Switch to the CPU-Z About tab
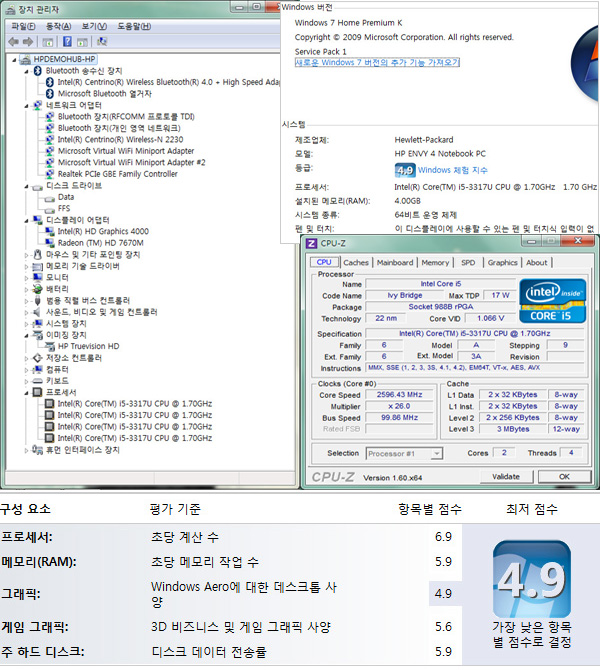This screenshot has height=670, width=600. pyautogui.click(x=536, y=263)
